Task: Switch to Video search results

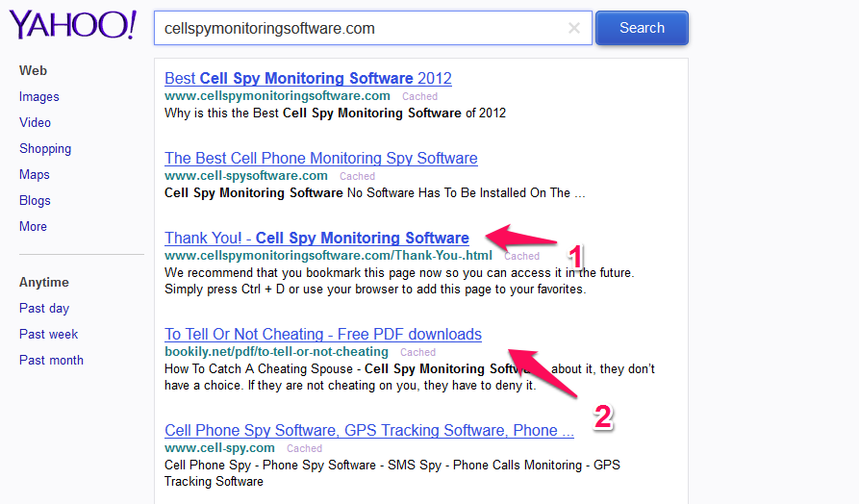Action: tap(35, 123)
